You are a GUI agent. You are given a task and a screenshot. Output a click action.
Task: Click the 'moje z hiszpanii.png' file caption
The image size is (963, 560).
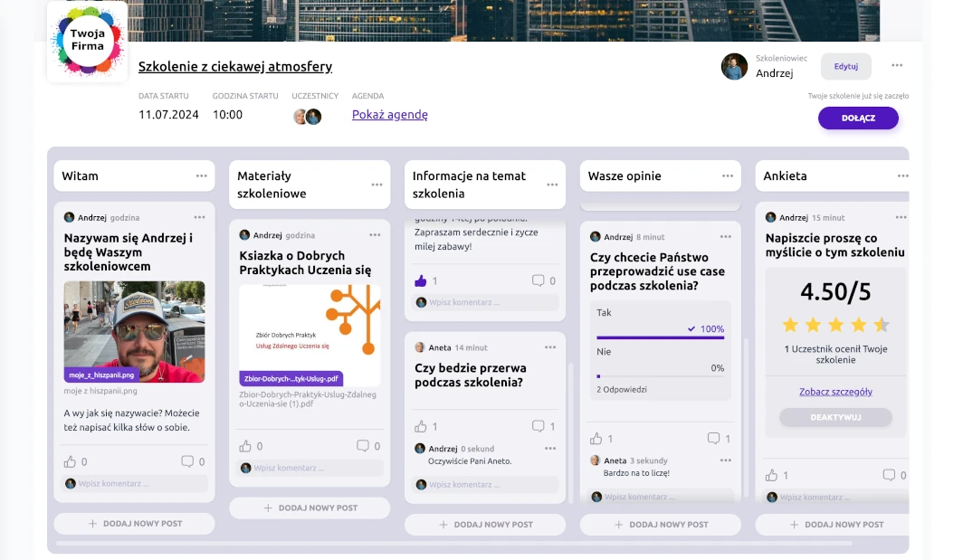(100, 391)
